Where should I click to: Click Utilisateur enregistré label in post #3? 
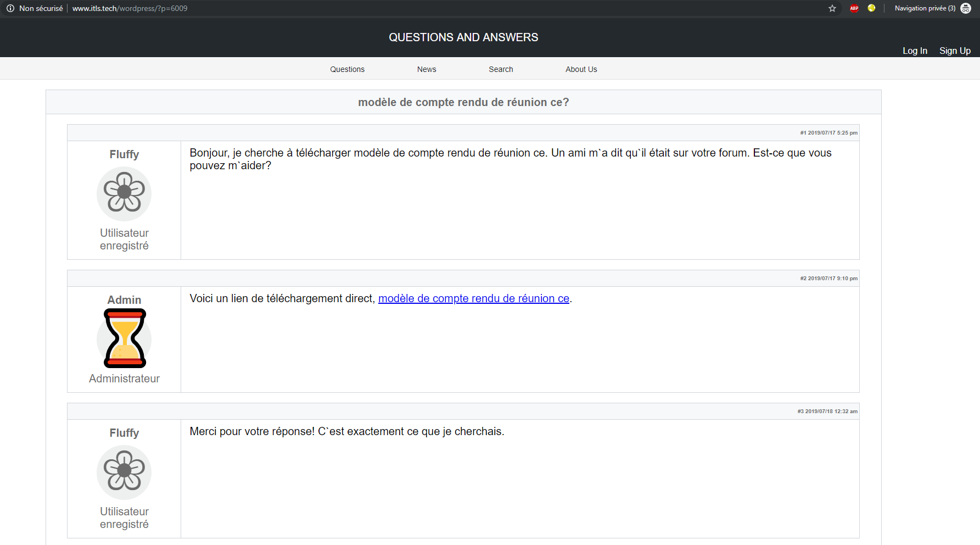[124, 518]
